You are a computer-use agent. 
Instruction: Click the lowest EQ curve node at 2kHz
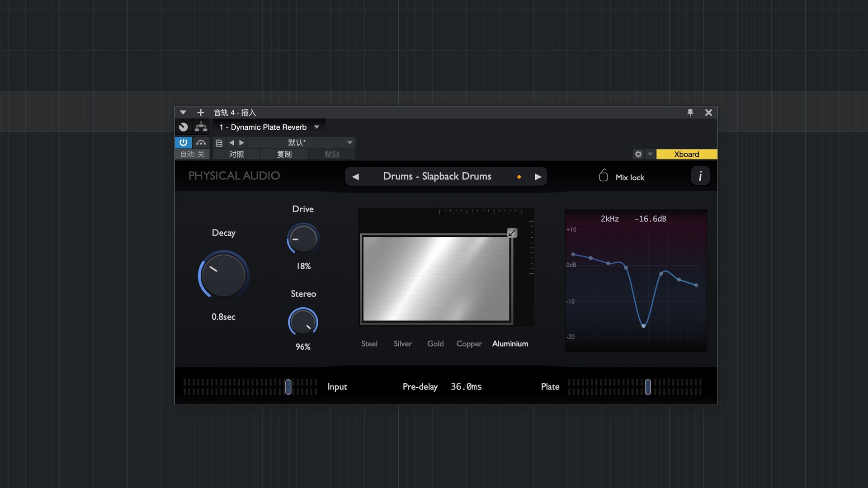pos(643,326)
